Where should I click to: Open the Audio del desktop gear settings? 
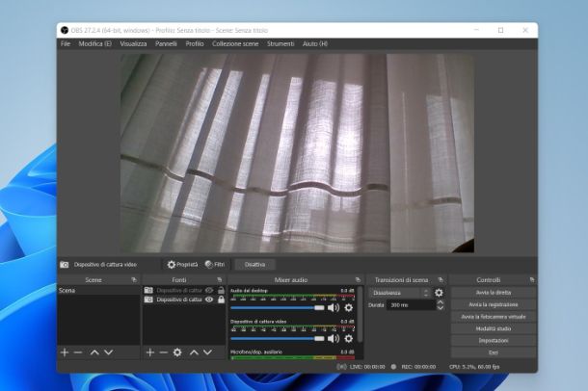tap(348, 308)
